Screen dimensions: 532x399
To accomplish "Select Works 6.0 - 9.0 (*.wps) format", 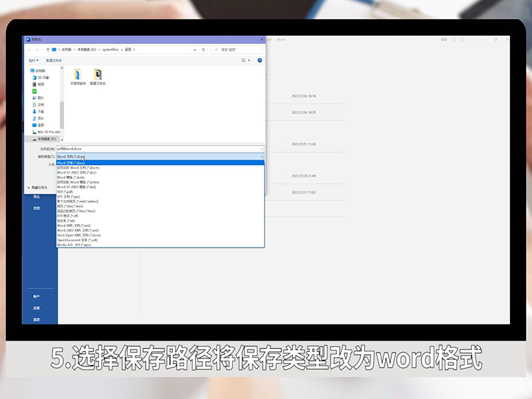I will tap(160, 245).
